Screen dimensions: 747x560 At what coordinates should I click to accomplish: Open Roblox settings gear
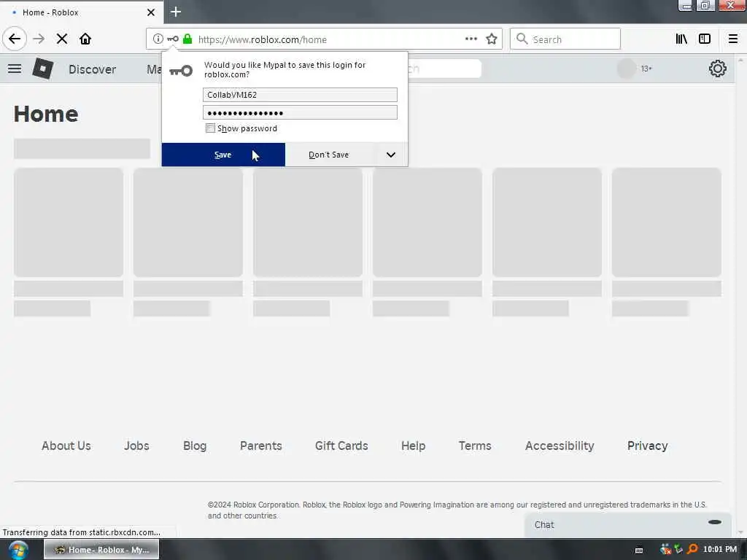point(718,69)
